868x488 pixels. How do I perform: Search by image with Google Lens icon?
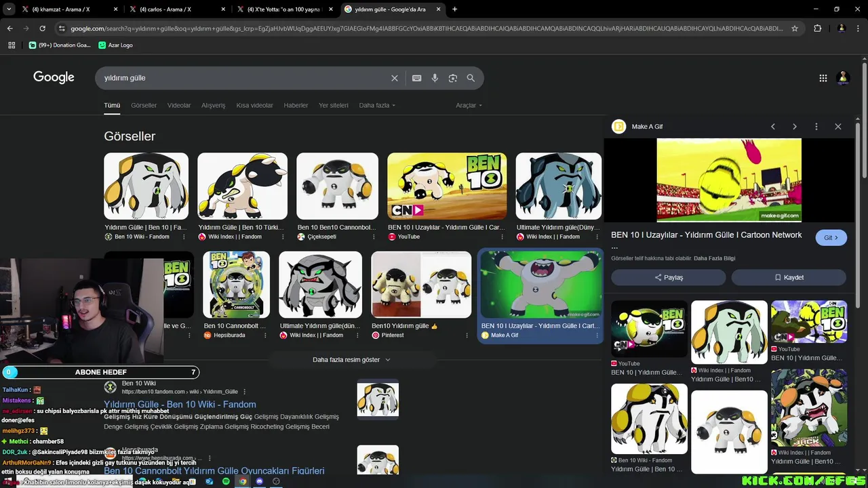coord(453,78)
